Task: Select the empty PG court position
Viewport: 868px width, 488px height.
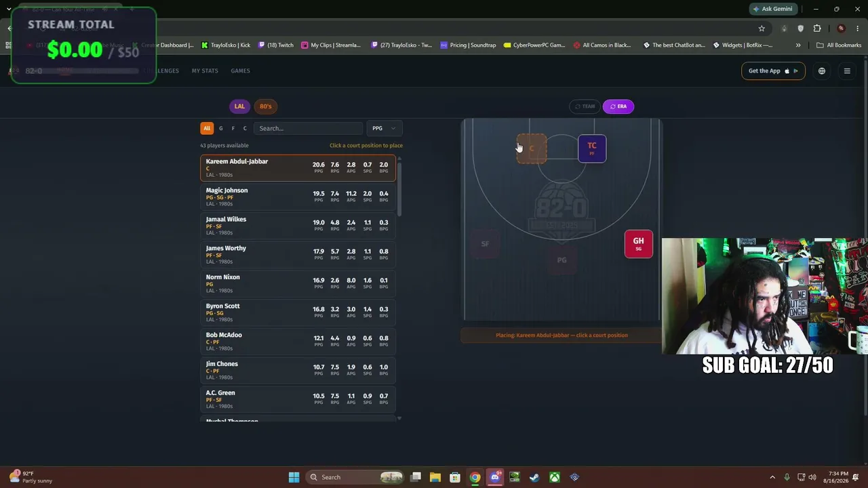Action: point(561,260)
